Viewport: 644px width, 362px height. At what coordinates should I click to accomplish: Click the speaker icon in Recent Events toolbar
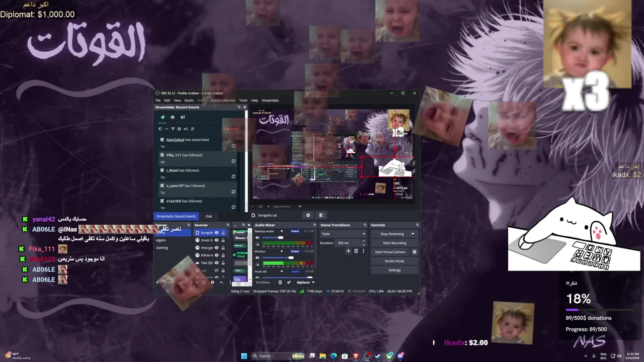point(185,129)
